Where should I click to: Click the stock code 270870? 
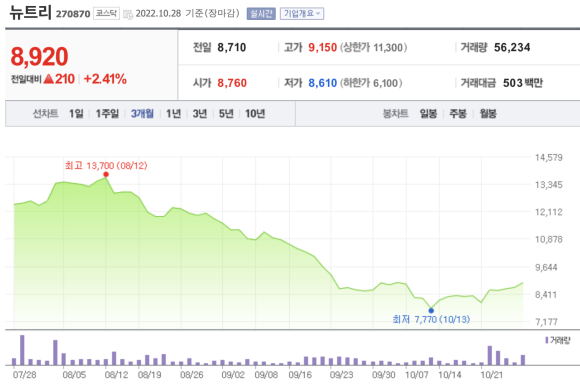(x=73, y=14)
